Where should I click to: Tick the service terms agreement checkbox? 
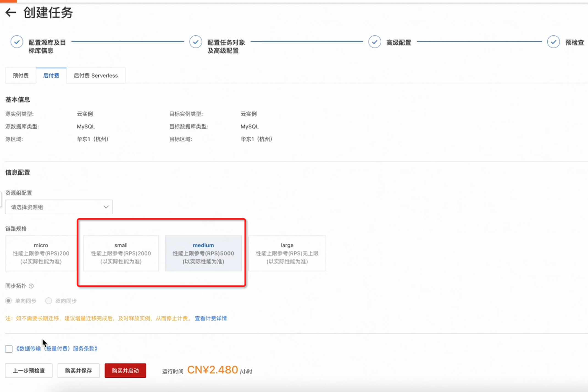(9, 349)
